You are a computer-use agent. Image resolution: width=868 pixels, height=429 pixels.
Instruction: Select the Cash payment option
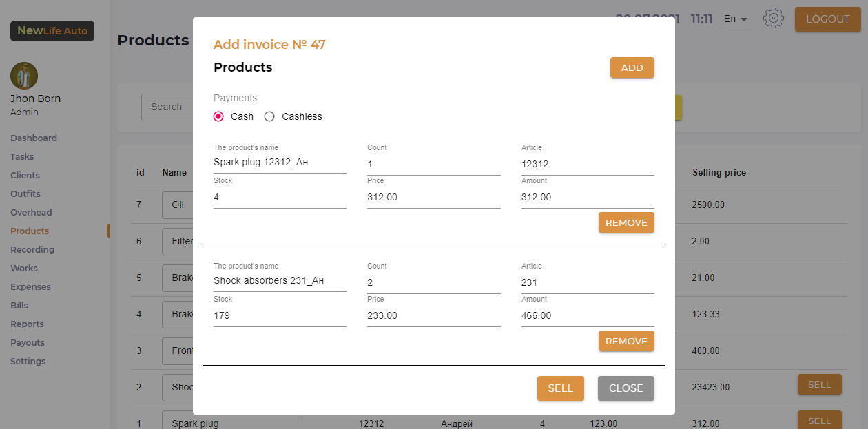219,116
